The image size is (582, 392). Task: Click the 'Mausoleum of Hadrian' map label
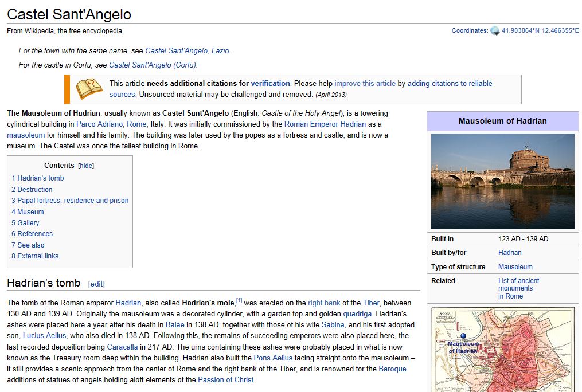click(x=463, y=347)
